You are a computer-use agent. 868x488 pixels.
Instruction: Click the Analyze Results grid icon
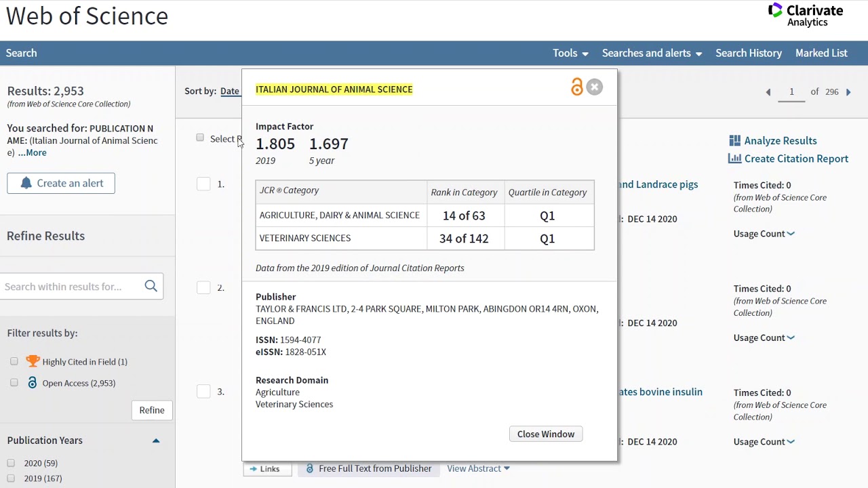734,140
